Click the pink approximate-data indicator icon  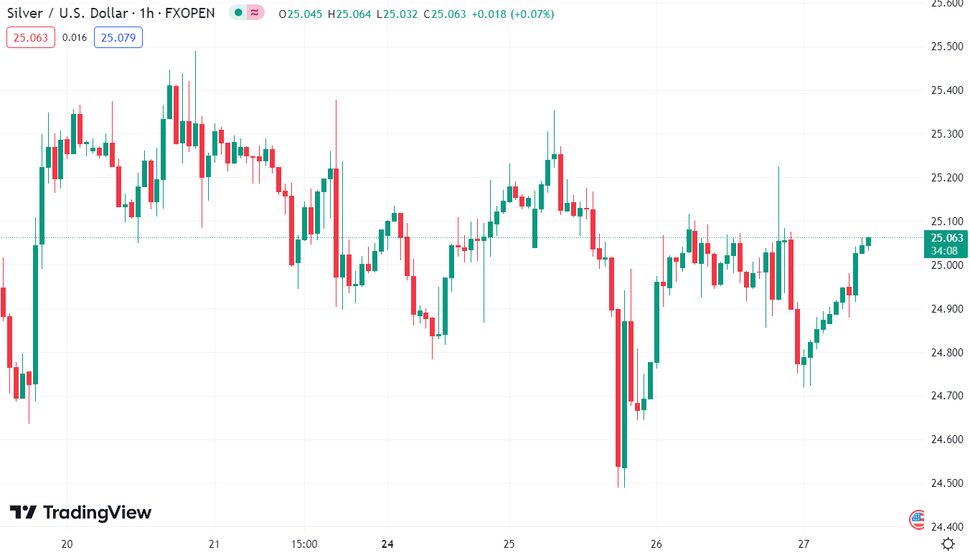click(x=255, y=13)
